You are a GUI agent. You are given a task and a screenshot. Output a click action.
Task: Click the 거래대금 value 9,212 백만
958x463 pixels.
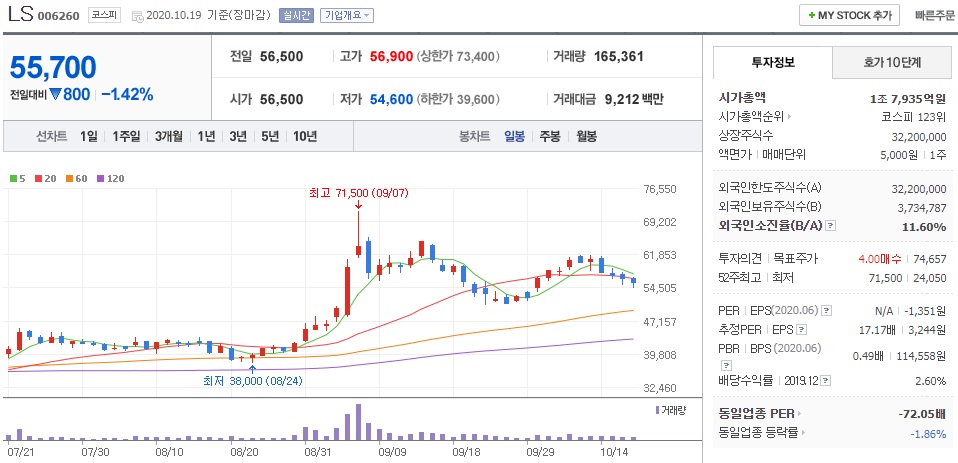634,99
